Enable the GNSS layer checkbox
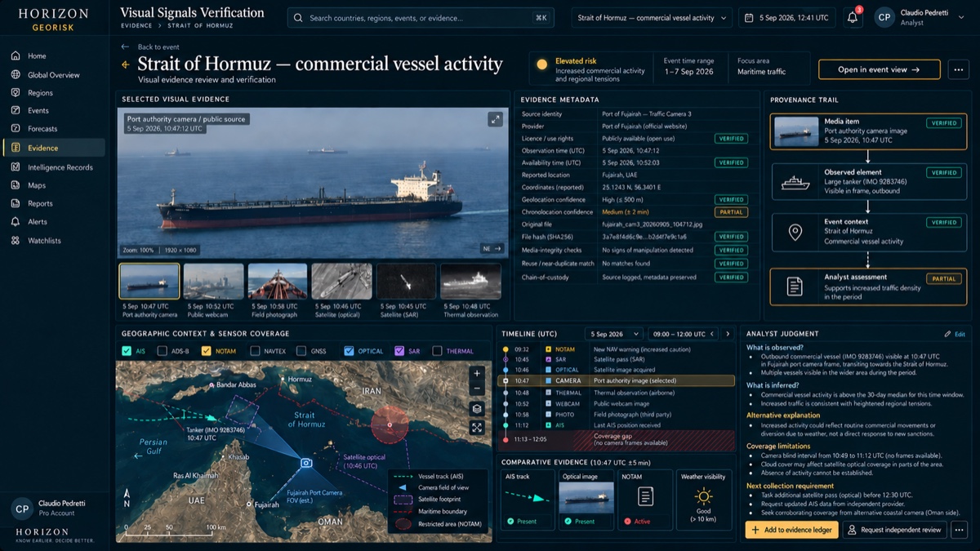The image size is (980, 551). (x=301, y=351)
